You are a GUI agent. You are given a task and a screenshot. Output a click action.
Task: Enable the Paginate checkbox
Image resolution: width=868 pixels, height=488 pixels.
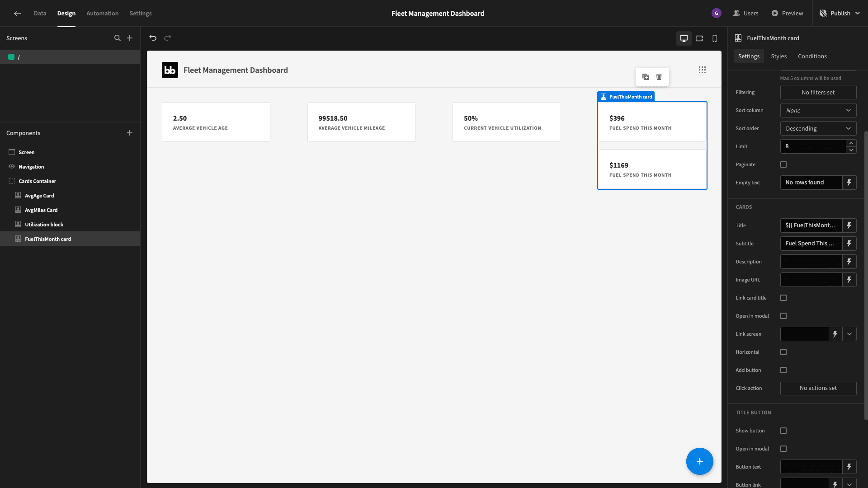[783, 164]
